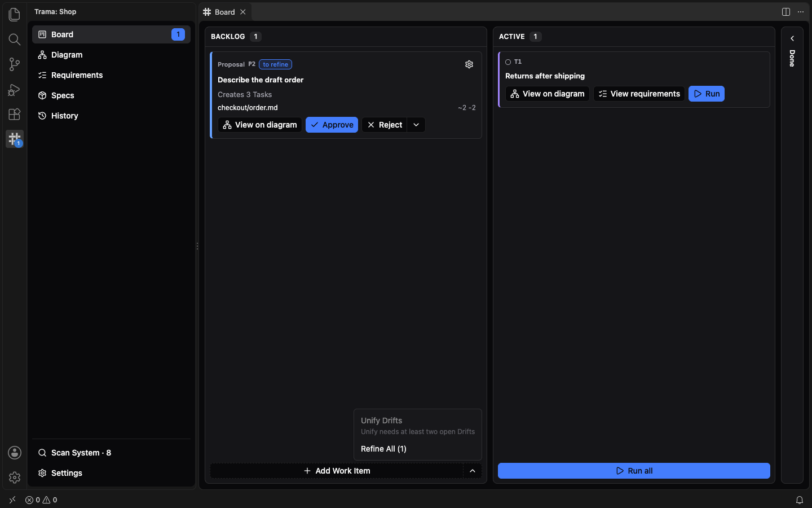
Task: Click Scan System · 8
Action: (112, 453)
